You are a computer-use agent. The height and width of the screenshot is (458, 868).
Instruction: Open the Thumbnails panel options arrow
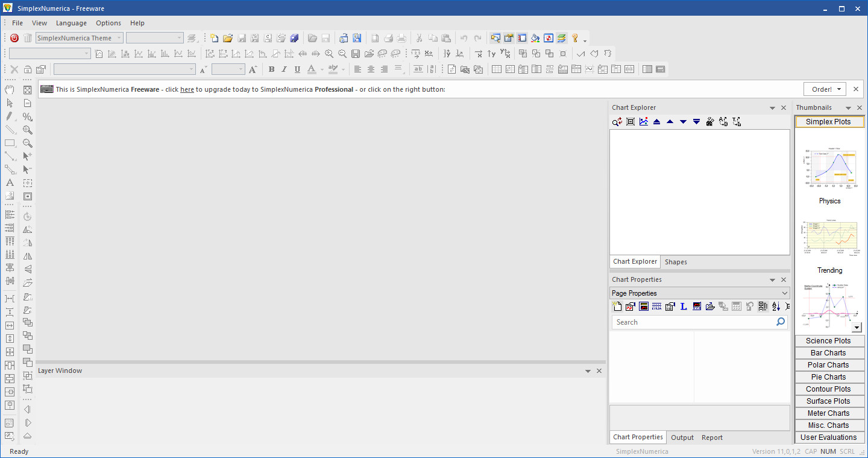[848, 108]
